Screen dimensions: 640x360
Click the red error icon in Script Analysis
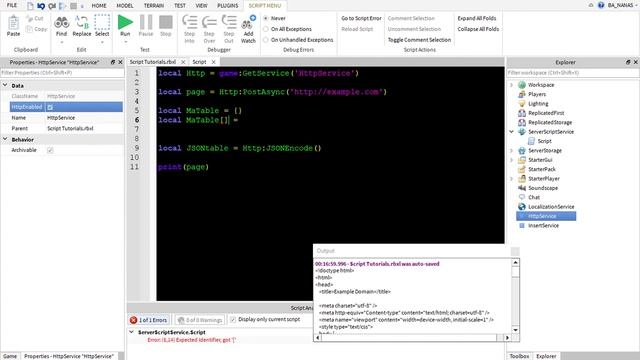tap(133, 320)
